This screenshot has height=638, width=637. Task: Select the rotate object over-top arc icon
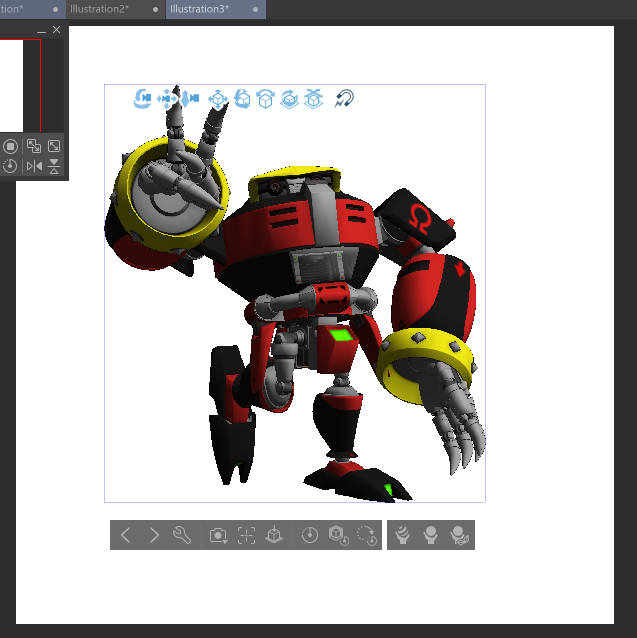point(266,99)
